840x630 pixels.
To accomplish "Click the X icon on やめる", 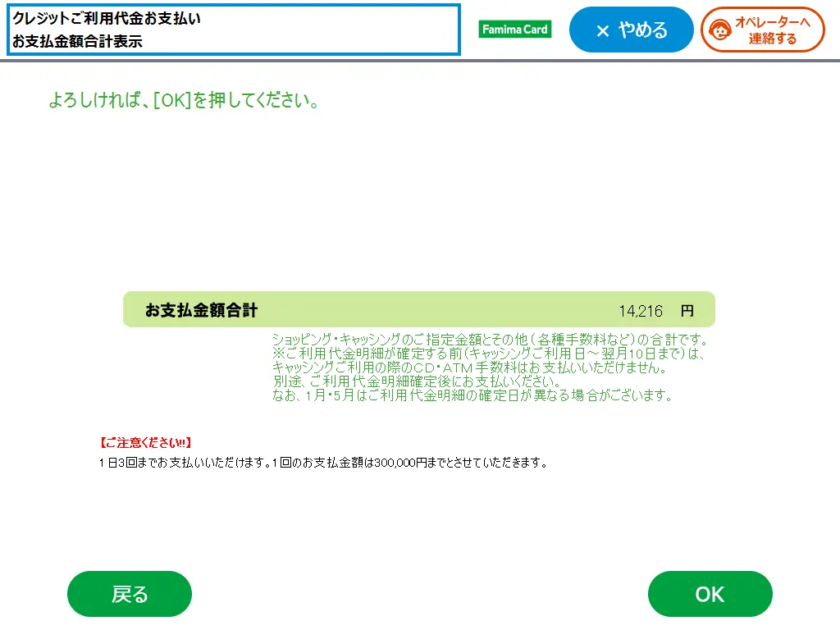I will click(603, 31).
